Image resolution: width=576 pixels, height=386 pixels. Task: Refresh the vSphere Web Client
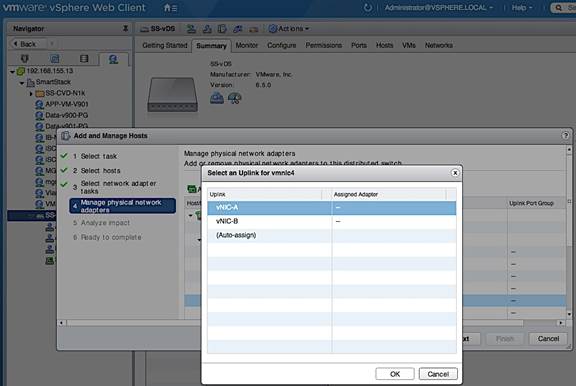(x=367, y=8)
